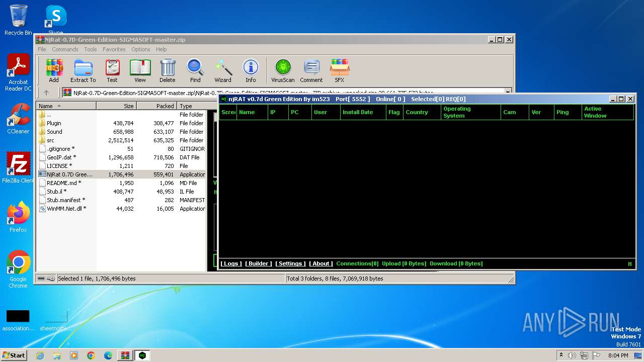The height and width of the screenshot is (362, 644).
Task: Click File Explorer taskbar icon
Action: coord(57,355)
